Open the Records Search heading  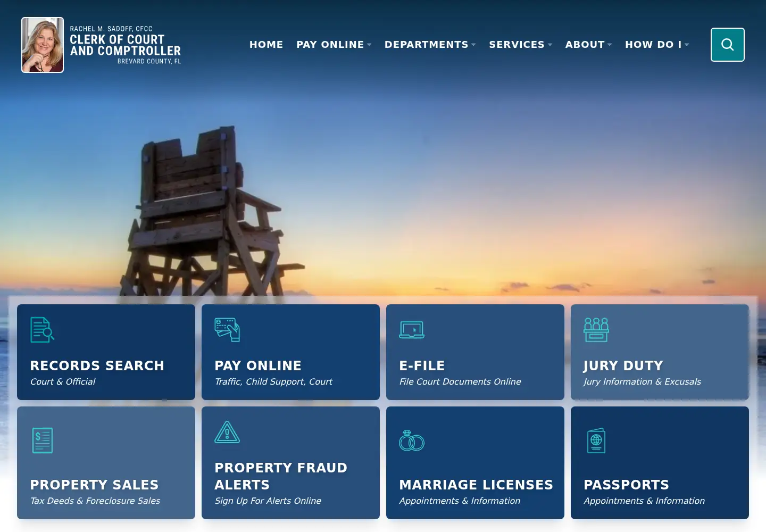point(97,365)
